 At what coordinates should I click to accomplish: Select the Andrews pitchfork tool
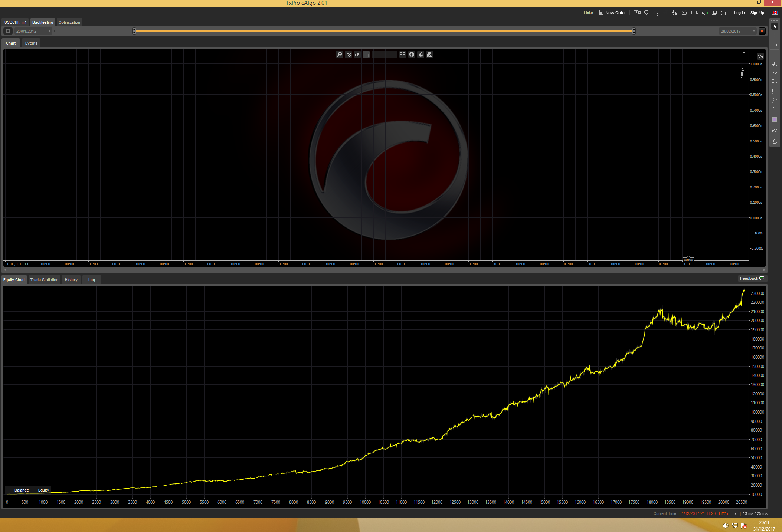[x=775, y=73]
